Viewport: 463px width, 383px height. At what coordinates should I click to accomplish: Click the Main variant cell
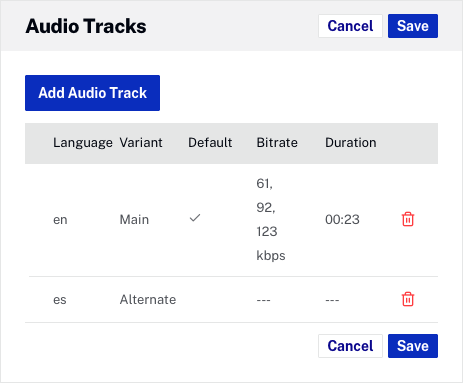click(134, 220)
